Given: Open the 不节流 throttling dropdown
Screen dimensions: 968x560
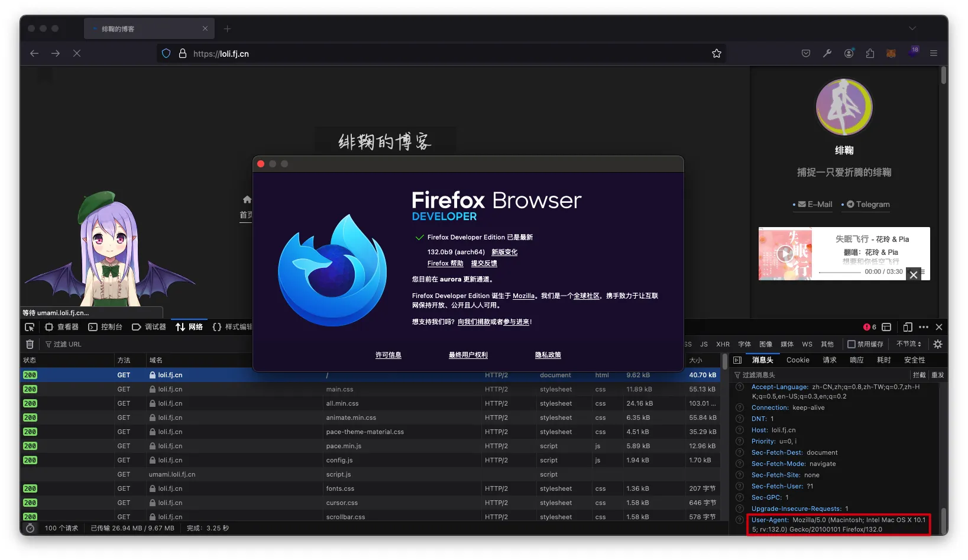Looking at the screenshot, I should click(x=909, y=344).
